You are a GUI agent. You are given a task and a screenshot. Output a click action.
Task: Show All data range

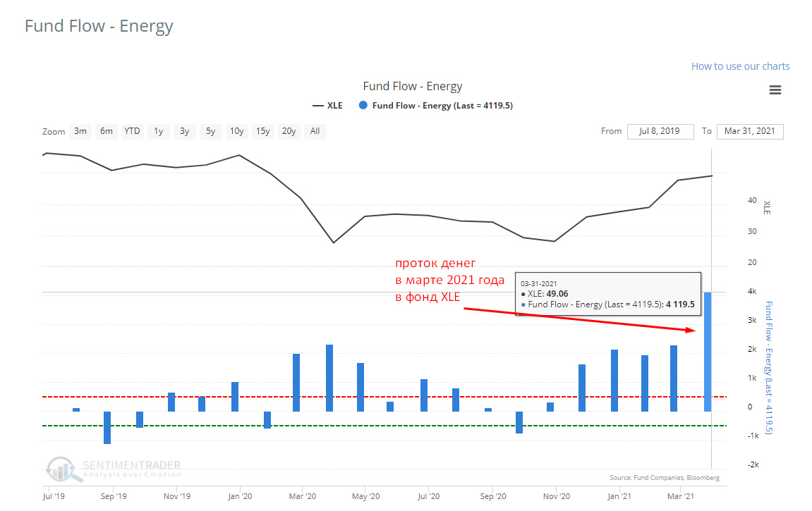[x=315, y=131]
